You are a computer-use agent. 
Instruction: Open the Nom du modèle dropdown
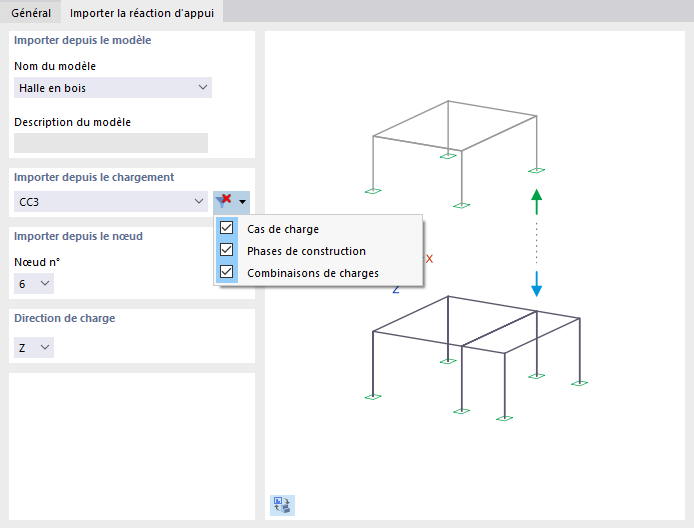coord(113,88)
